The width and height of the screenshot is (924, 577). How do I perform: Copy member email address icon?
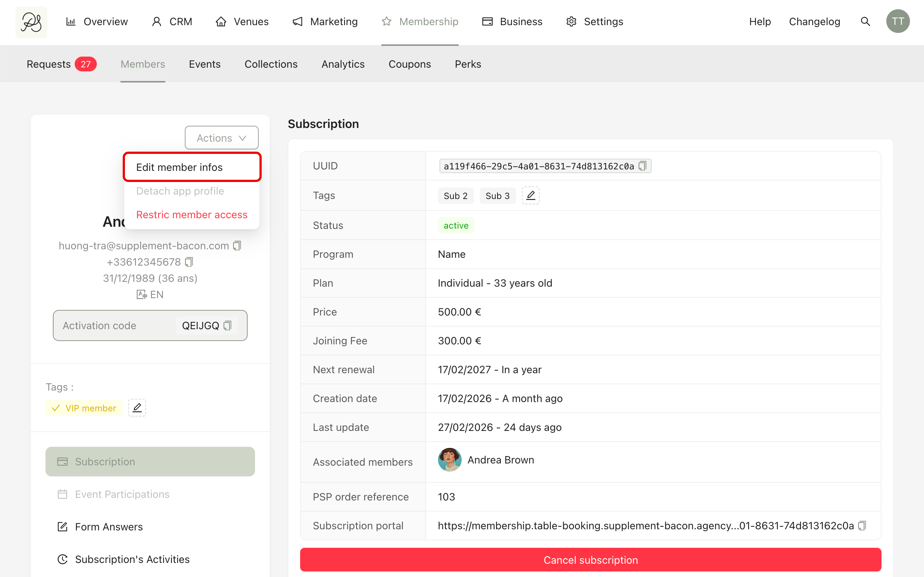(237, 246)
